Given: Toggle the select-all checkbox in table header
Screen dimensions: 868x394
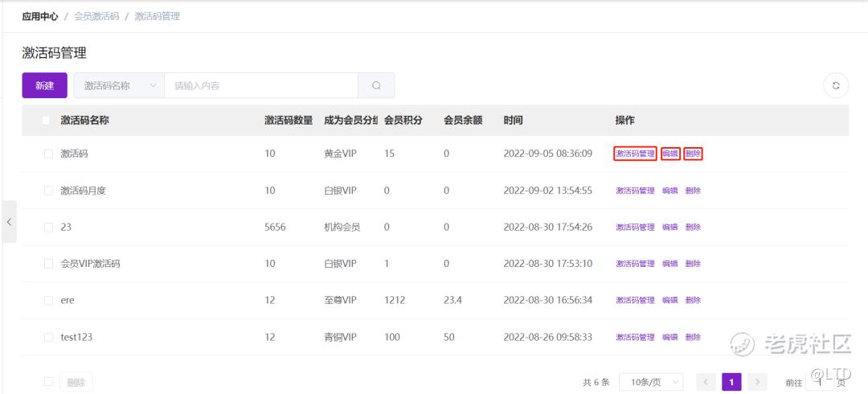Looking at the screenshot, I should [x=46, y=121].
